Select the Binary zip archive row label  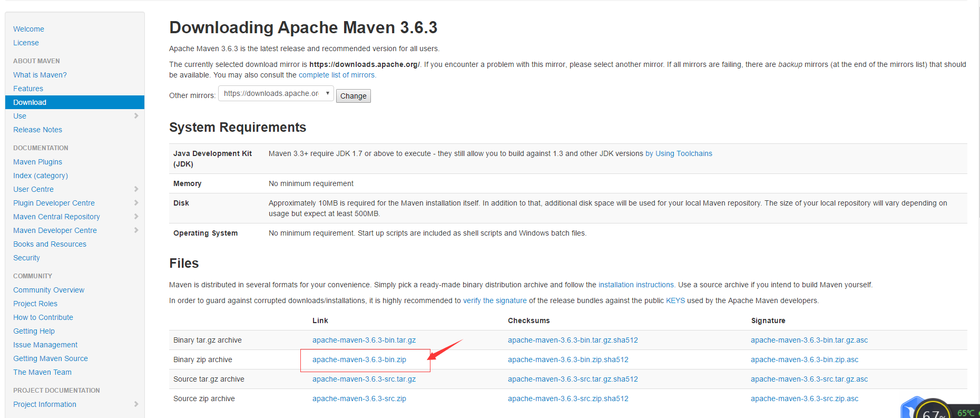tap(203, 359)
